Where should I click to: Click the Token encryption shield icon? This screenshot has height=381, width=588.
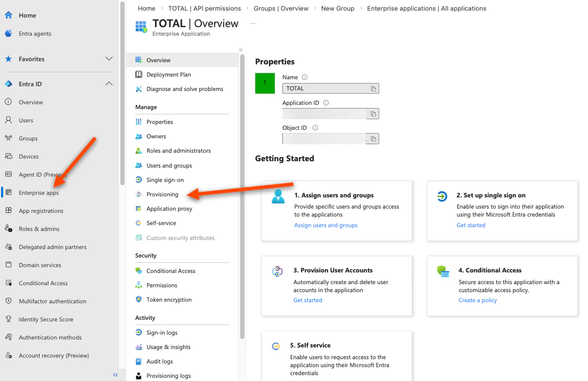point(139,300)
